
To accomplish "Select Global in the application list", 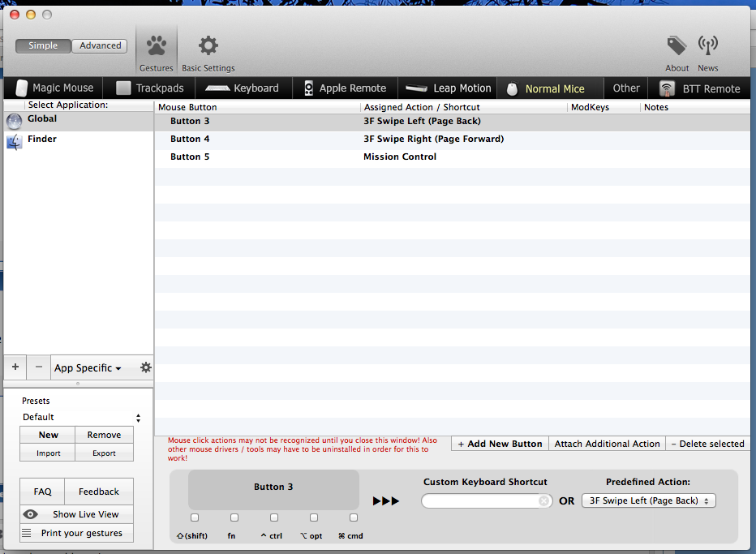I will point(79,121).
